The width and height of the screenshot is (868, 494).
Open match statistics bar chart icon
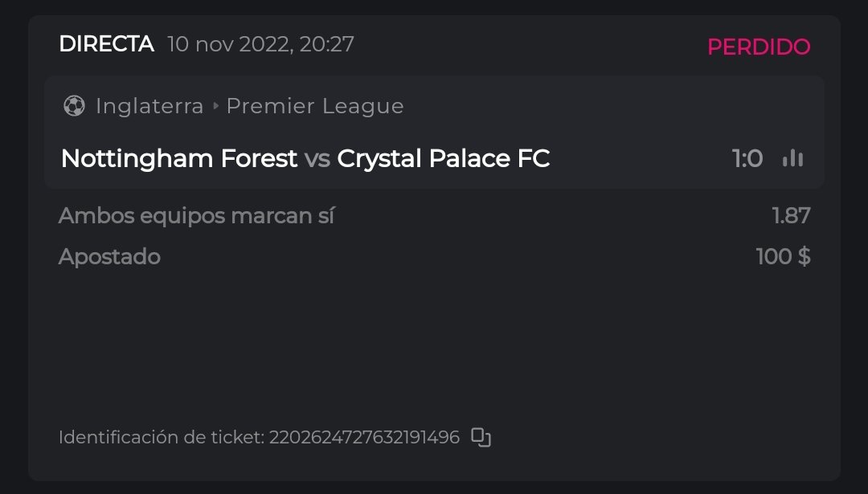pyautogui.click(x=792, y=158)
